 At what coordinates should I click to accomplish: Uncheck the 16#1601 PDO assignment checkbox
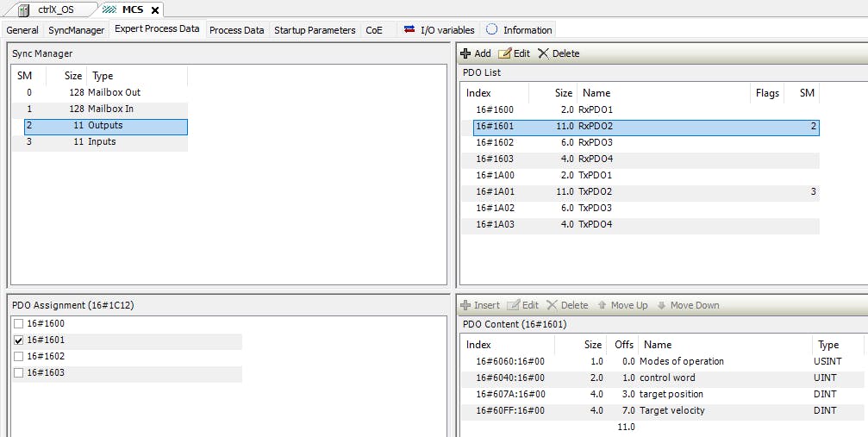19,340
